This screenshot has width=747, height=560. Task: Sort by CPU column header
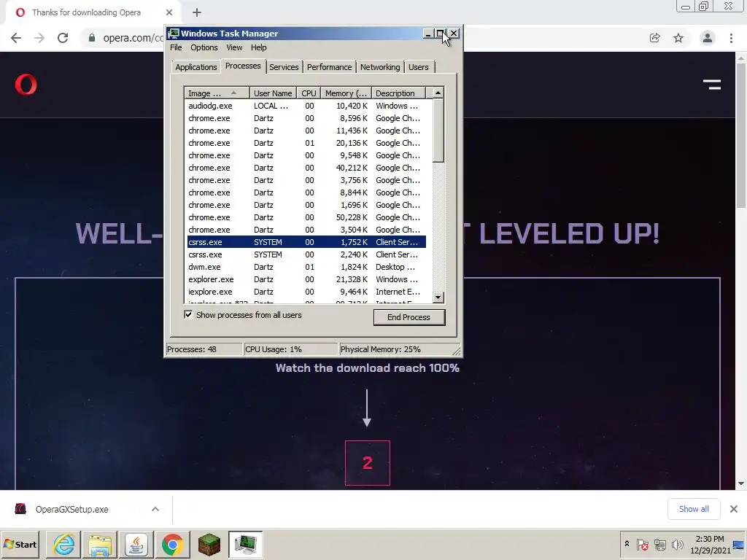[309, 93]
